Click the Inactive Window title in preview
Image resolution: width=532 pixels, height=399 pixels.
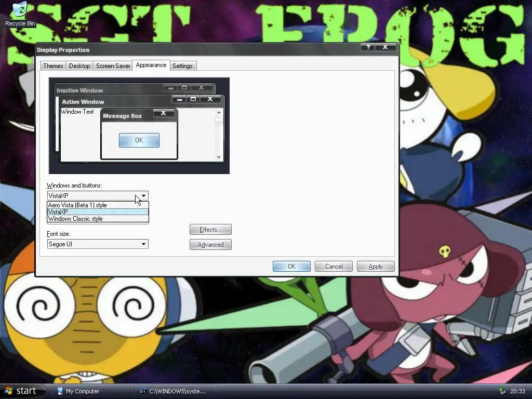coord(79,90)
